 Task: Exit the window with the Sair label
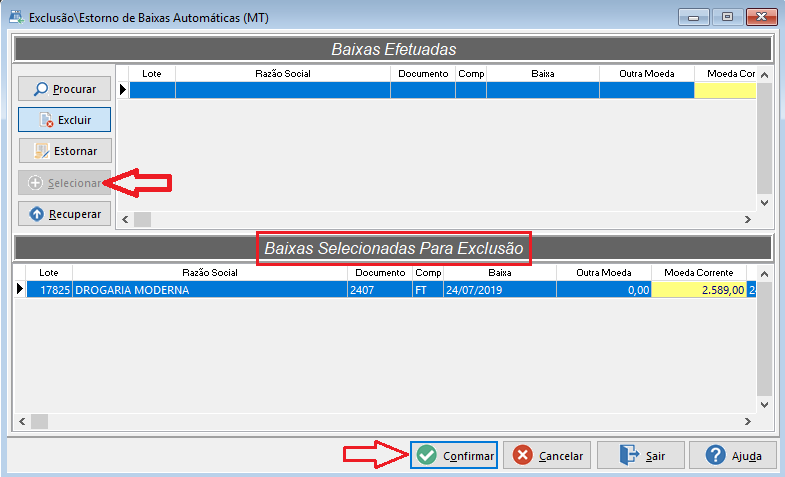tap(655, 456)
